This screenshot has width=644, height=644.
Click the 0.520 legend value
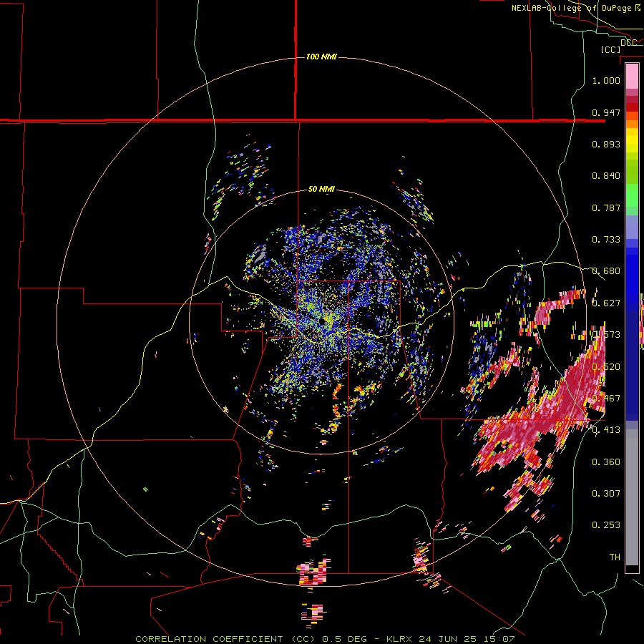coord(606,366)
